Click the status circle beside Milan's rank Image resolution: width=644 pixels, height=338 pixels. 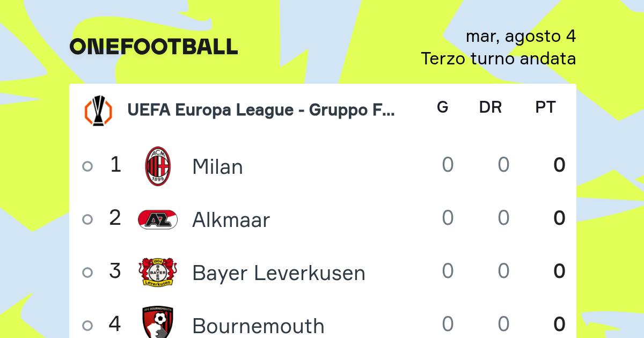[x=87, y=166]
